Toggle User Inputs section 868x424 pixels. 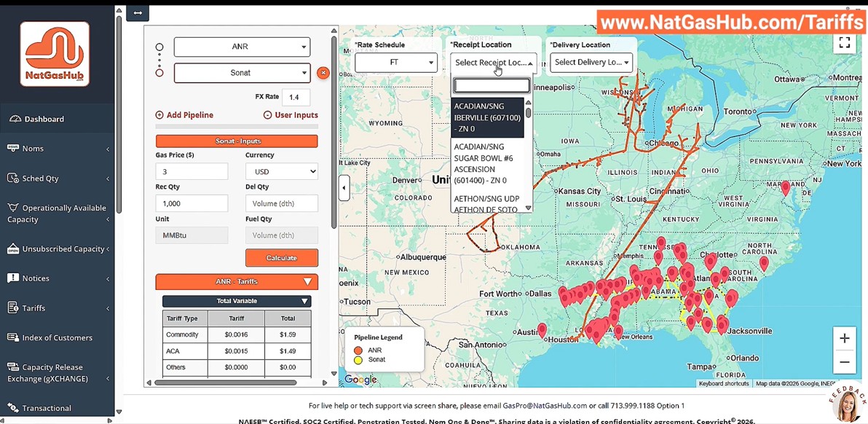click(x=291, y=115)
